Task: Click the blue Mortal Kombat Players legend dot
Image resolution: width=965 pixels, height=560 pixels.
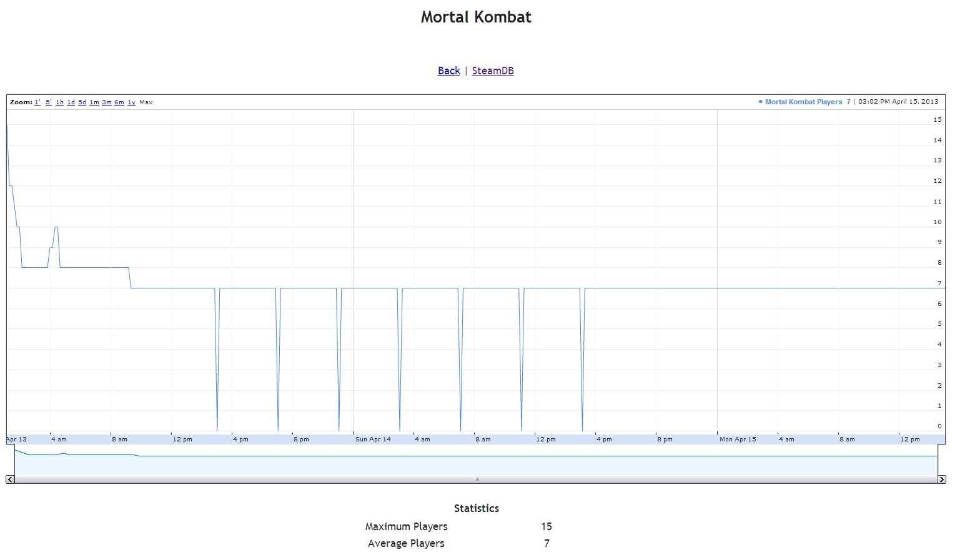Action: pyautogui.click(x=760, y=102)
